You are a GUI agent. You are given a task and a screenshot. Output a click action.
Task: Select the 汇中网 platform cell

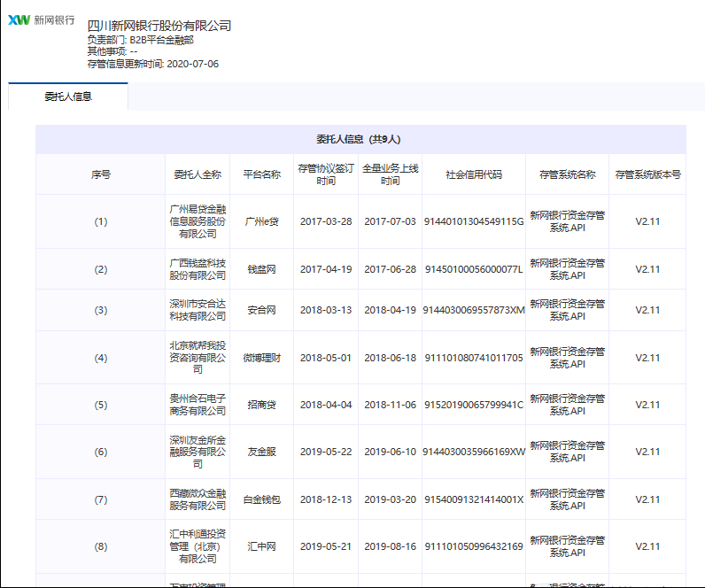tap(261, 546)
